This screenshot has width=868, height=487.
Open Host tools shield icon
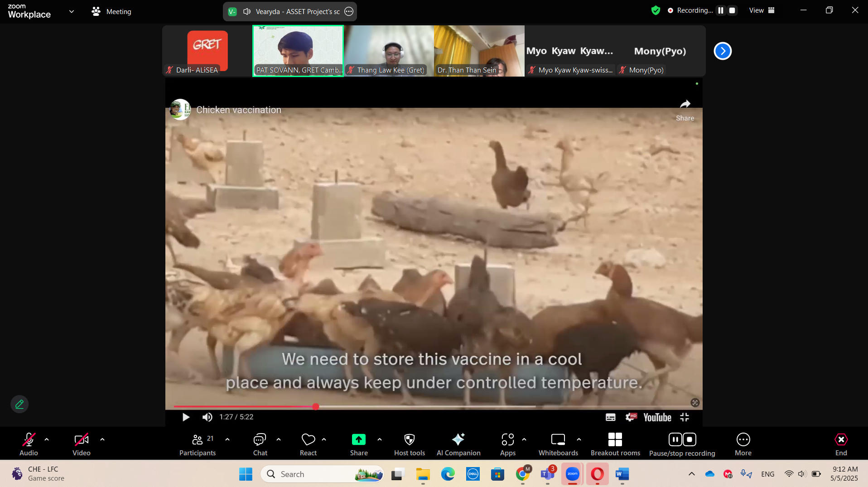coord(409,444)
